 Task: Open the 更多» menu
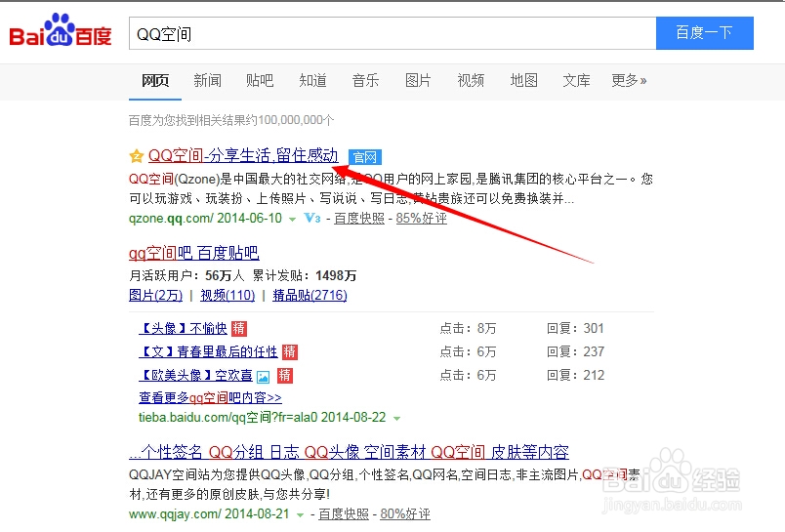pyautogui.click(x=629, y=81)
